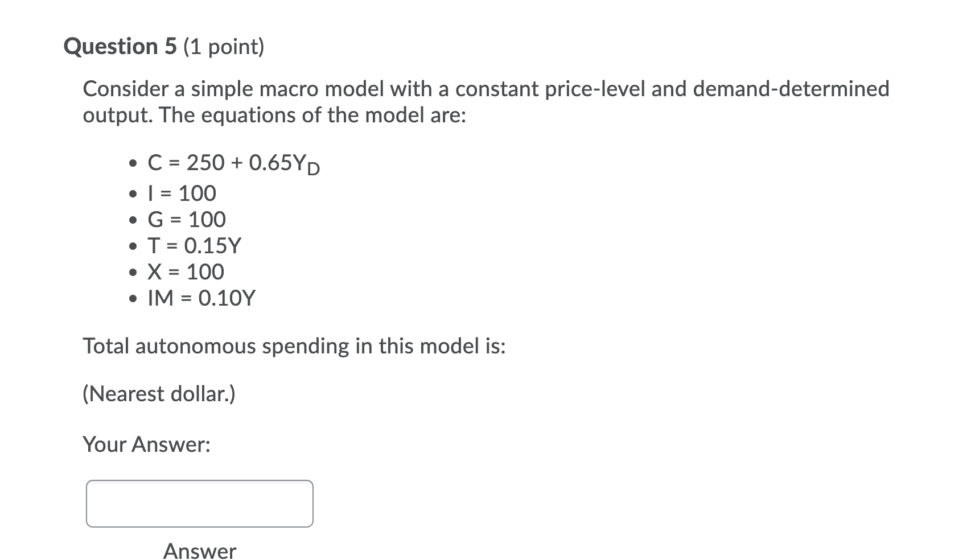
Task: Click the bullet point beside IM equation
Action: pos(132,298)
